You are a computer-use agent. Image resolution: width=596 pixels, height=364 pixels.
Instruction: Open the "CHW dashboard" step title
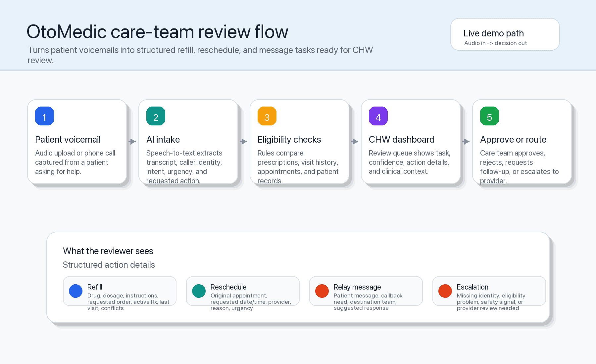(x=402, y=140)
